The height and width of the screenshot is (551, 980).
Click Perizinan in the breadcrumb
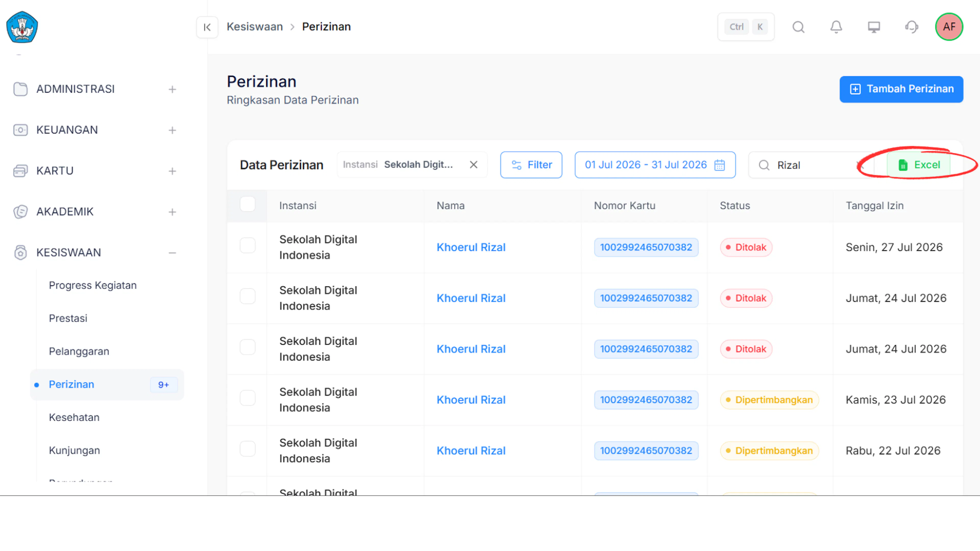(x=326, y=27)
